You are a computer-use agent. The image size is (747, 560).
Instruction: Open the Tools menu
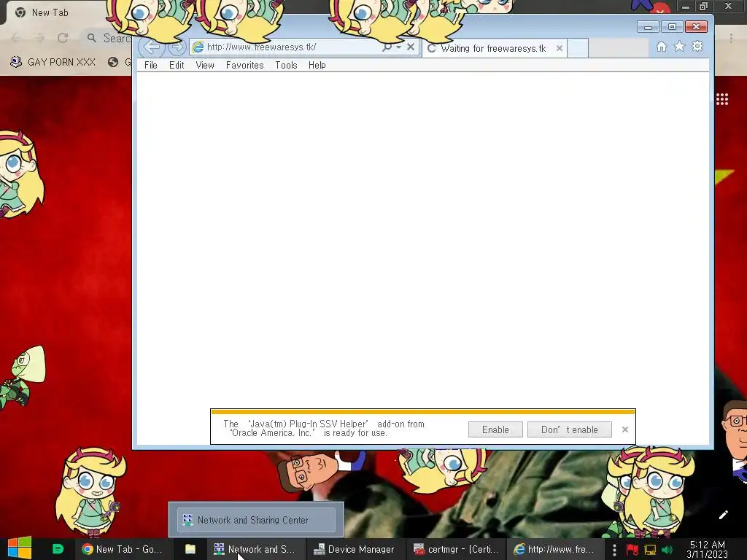coord(286,65)
